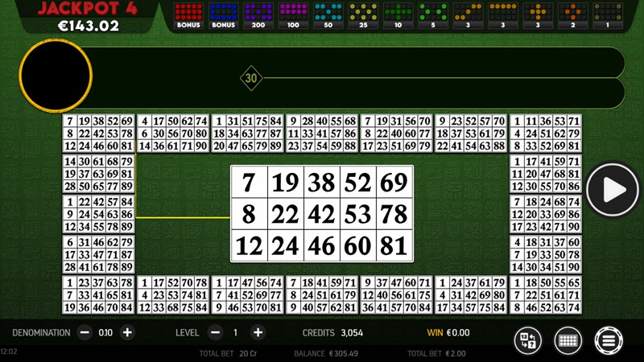View the cyan 50 payout pattern

(x=328, y=16)
